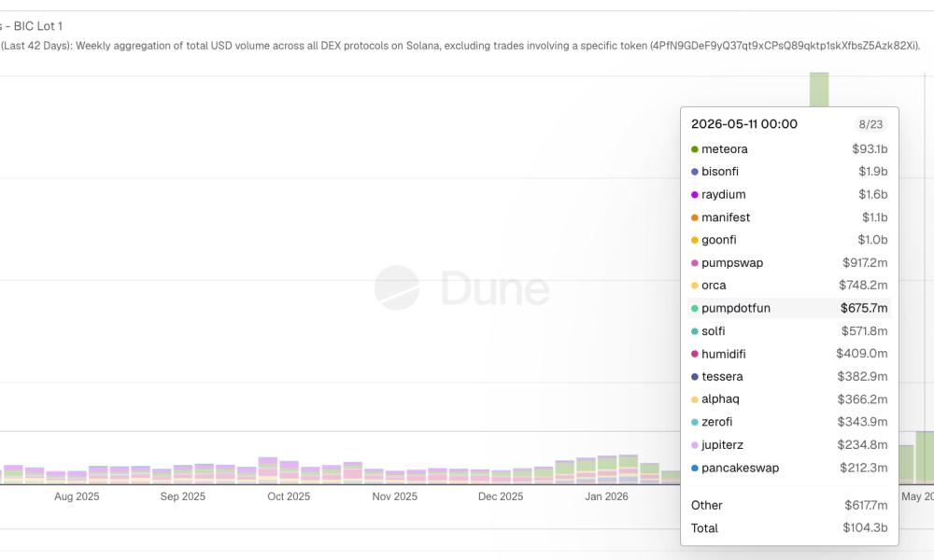934x560 pixels.
Task: Click the $675.7m pumpdotfun value
Action: 864,308
